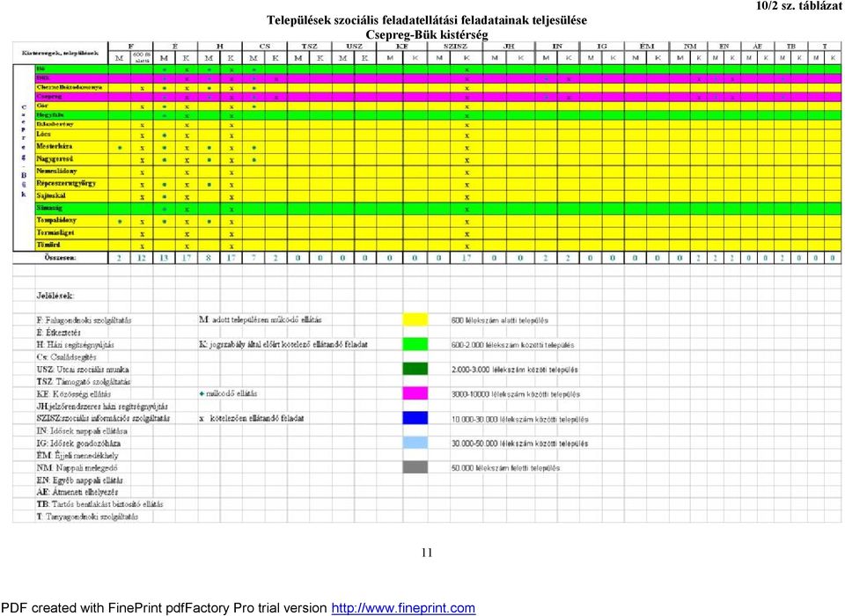Image resolution: width=845 pixels, height=616 pixels.
Task: Select the 'Csepreg' row label
Action: point(49,97)
